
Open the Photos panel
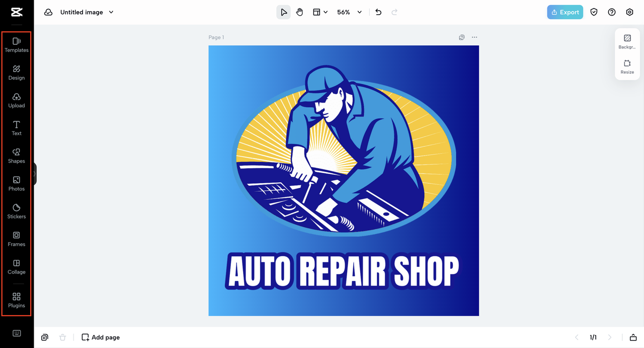click(x=17, y=183)
